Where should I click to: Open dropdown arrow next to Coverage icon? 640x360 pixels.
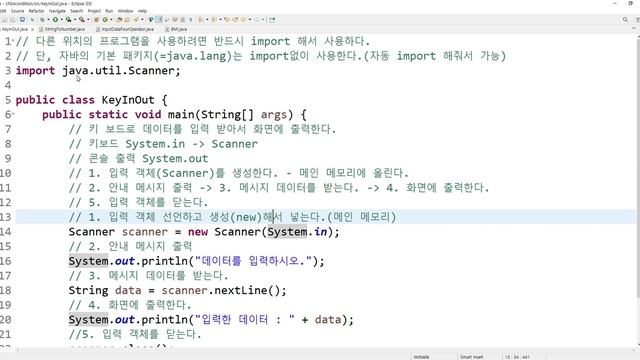point(75,20)
